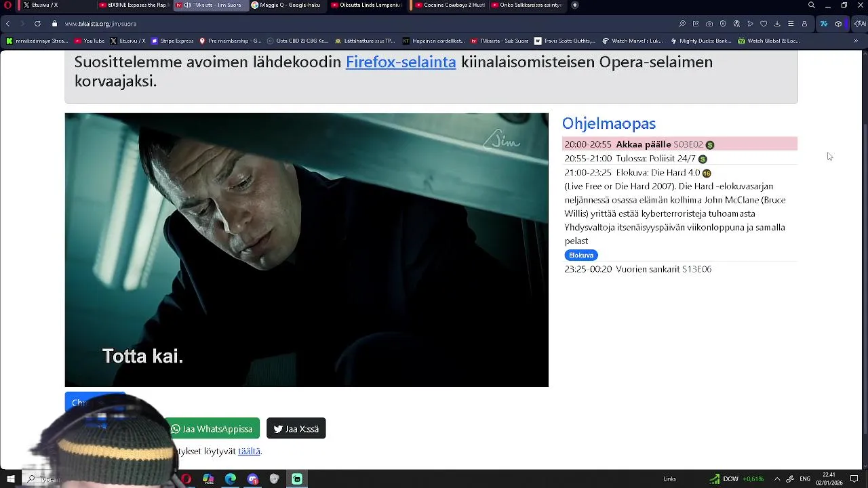The width and height of the screenshot is (868, 488).
Task: Select the Tulossa: Poliisit 24/7 row
Action: [x=679, y=159]
